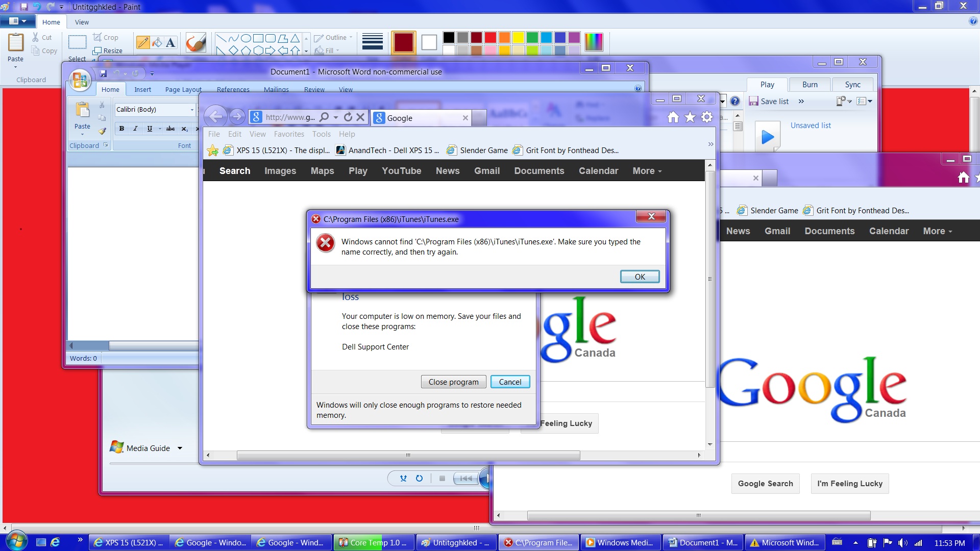Pick the yellow color swatch

[518, 37]
